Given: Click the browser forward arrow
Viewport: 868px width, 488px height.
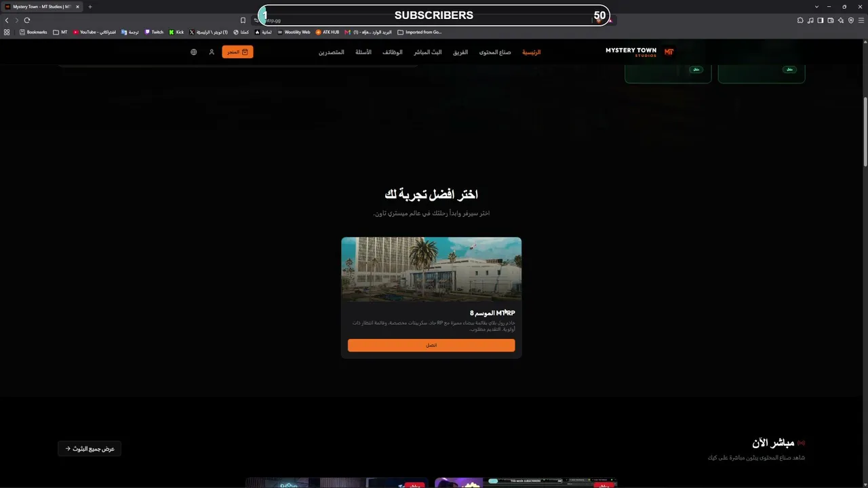Looking at the screenshot, I should pos(17,20).
